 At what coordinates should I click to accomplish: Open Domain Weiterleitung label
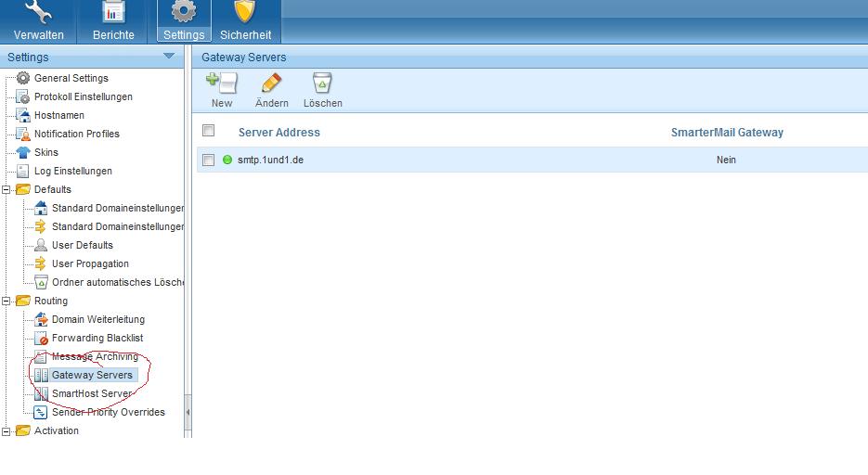[98, 319]
